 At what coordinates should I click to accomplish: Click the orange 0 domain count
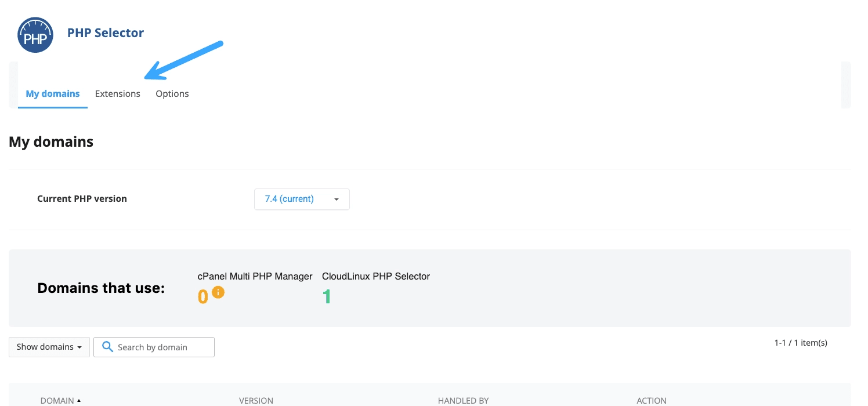(x=202, y=297)
